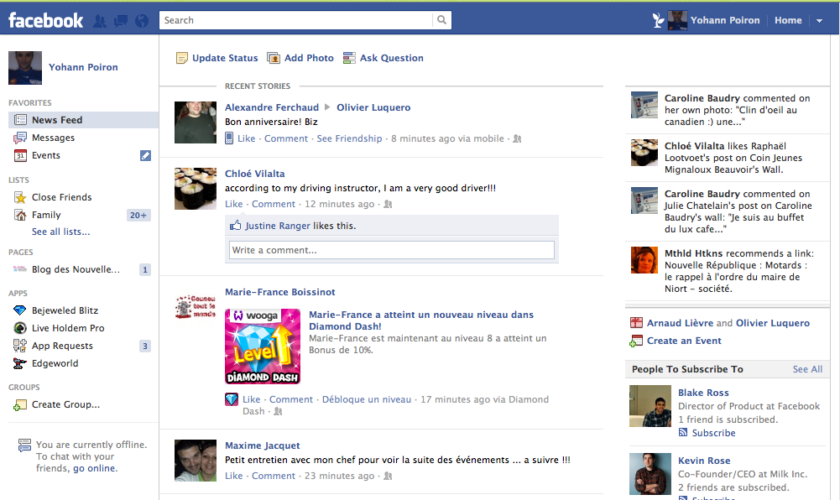Click the Diamond Dash gem icon beside Like

pos(231,400)
